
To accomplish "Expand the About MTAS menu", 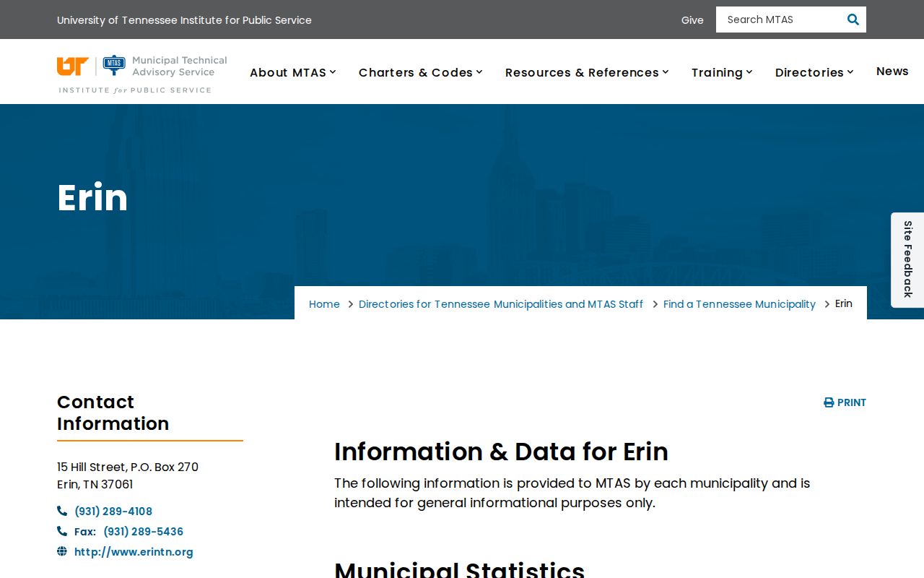I will click(293, 72).
